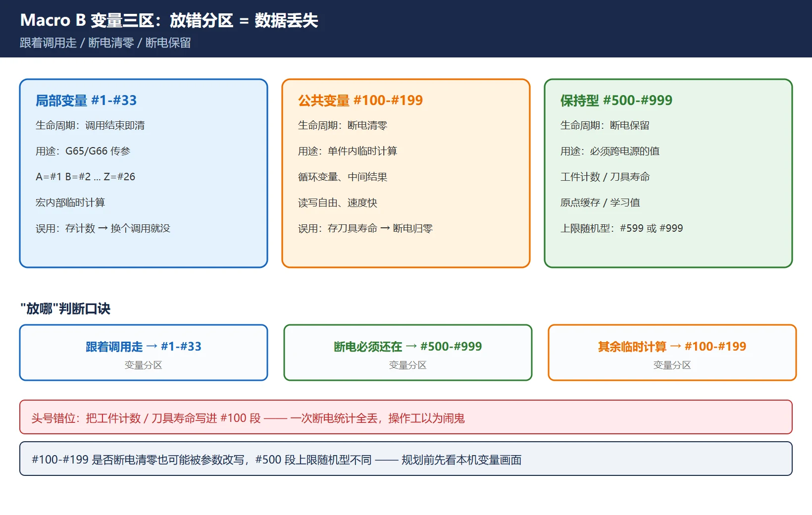Click the line '循环变量、中间结果'

tap(343, 177)
